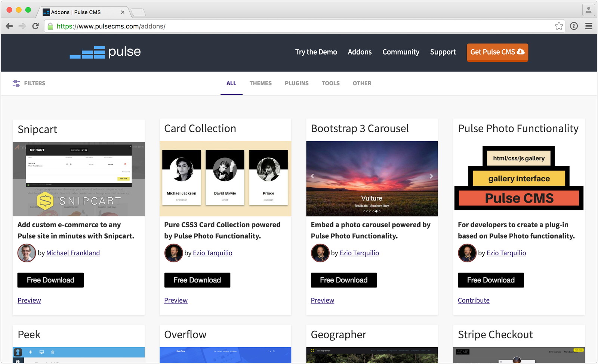Open the Snipcart Preview link
Viewport: 598px width, 364px height.
(29, 300)
